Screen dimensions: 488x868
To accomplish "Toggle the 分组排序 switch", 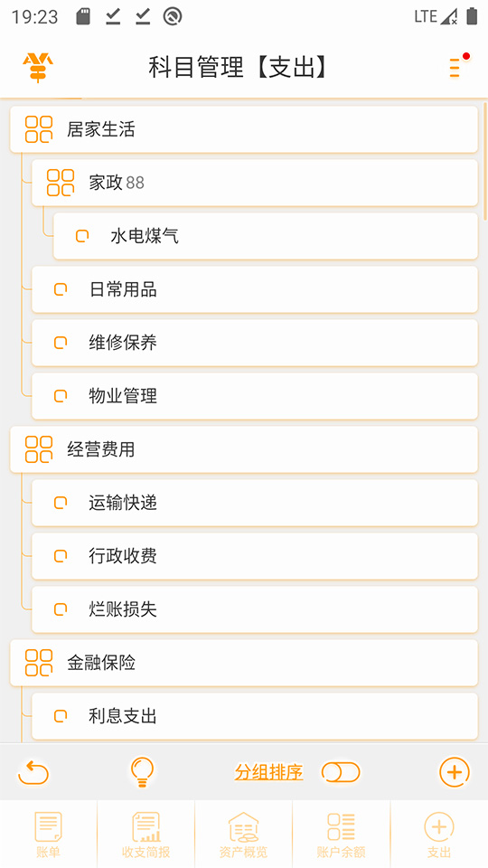I will (341, 771).
